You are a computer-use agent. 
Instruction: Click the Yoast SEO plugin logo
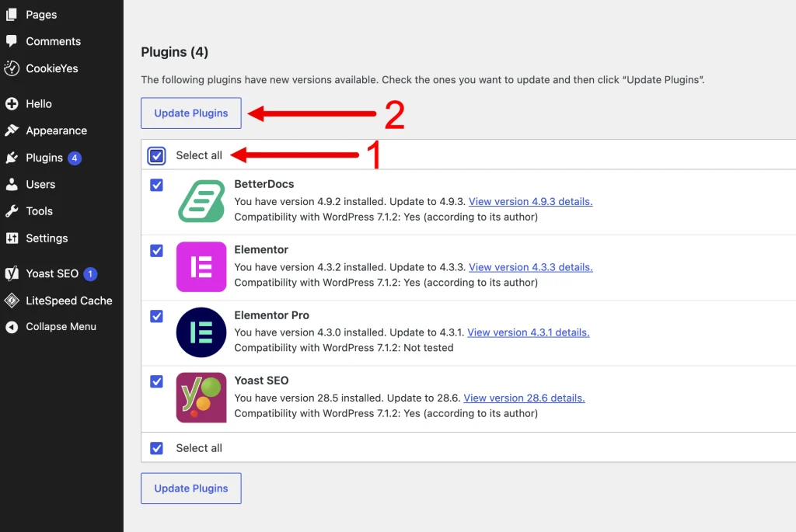coord(201,398)
